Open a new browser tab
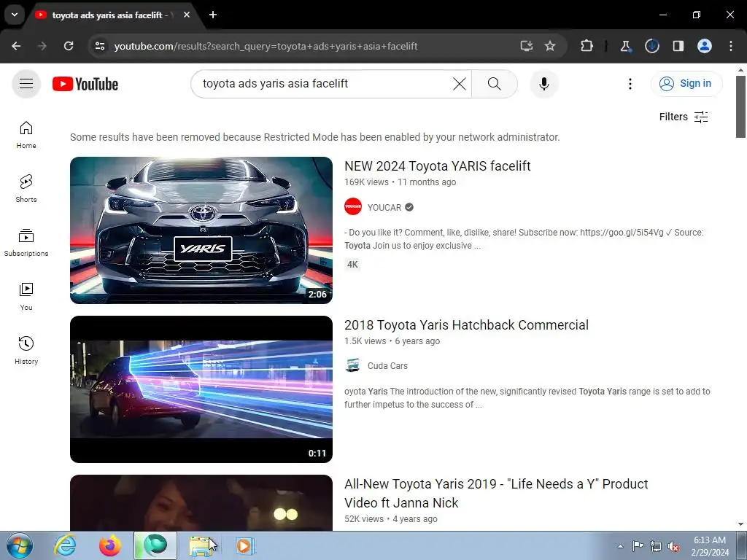 pos(213,15)
